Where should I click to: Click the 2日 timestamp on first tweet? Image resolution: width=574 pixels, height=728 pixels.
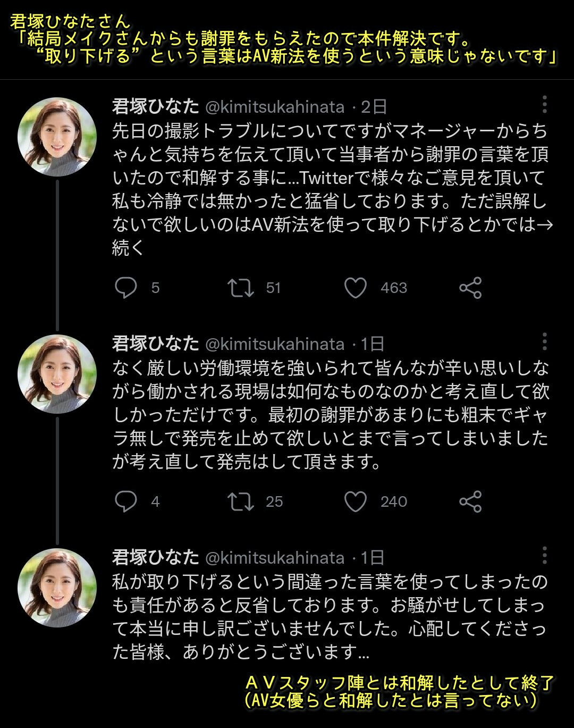click(374, 107)
